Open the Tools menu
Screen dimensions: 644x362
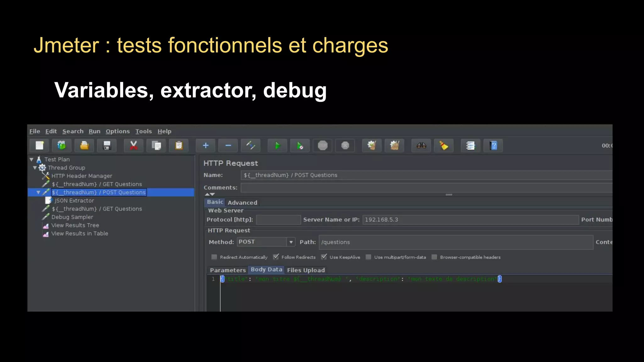[x=144, y=131]
